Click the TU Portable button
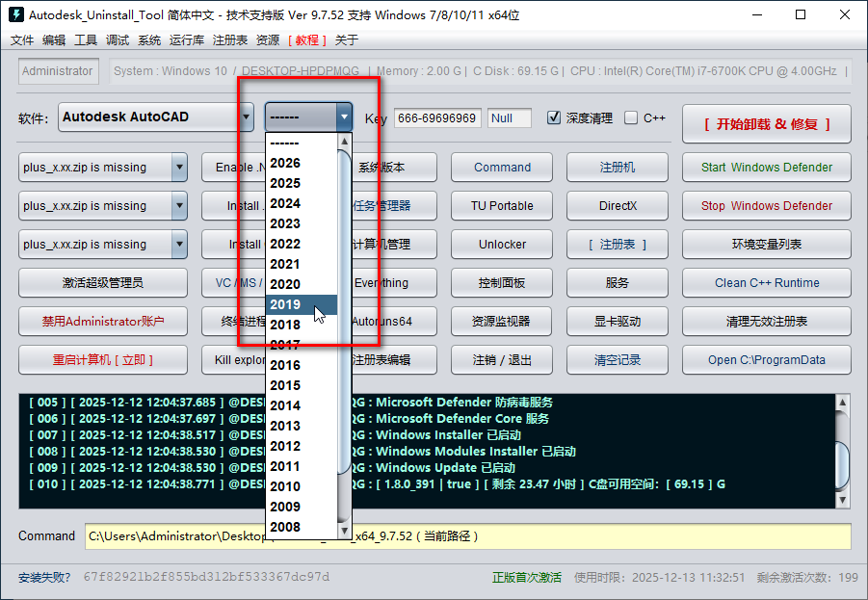The height and width of the screenshot is (600, 868). [x=502, y=205]
